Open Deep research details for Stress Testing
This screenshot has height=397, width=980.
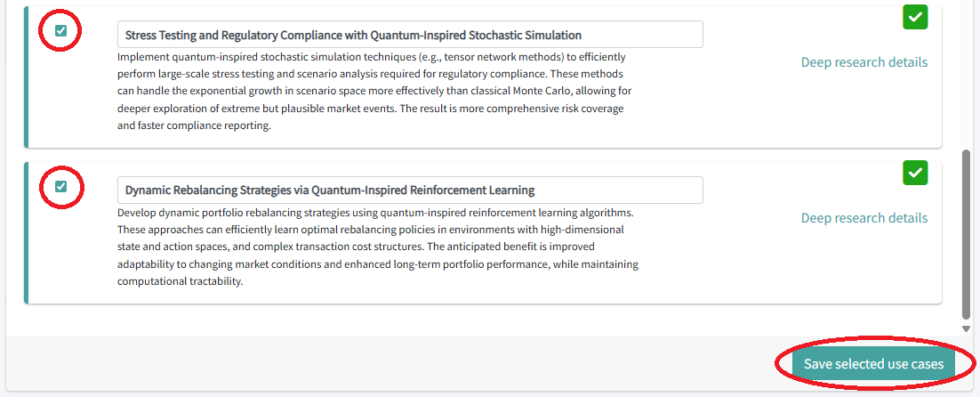tap(864, 62)
